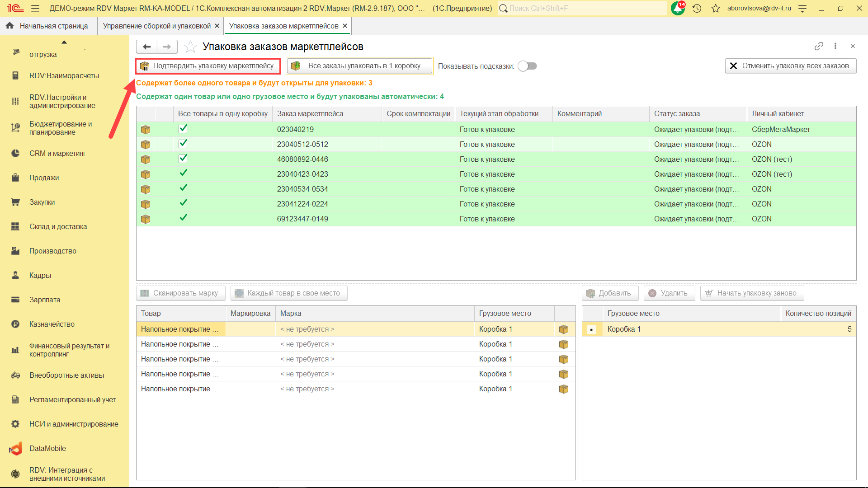
Task: Open the history clock icon
Action: tap(697, 8)
